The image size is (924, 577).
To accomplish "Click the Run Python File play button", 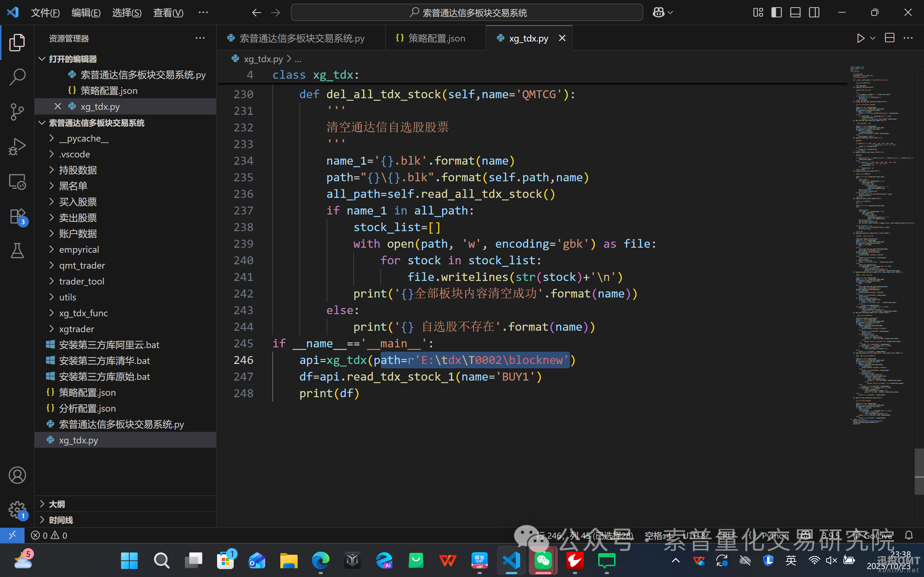I will coord(860,38).
